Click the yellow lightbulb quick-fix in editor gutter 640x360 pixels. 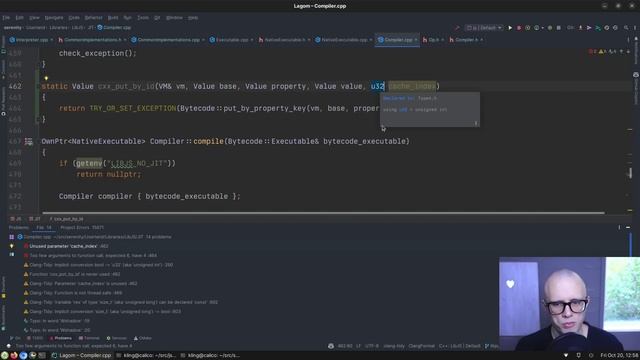click(46, 78)
